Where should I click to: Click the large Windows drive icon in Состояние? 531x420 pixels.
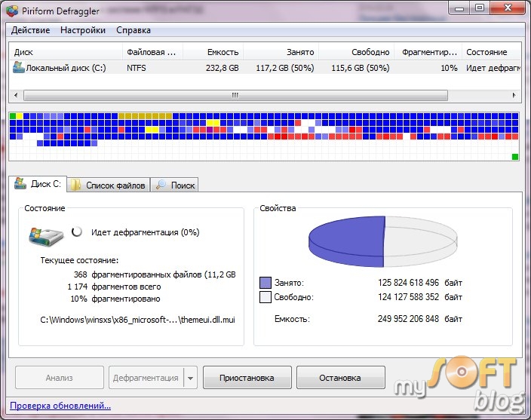[x=46, y=236]
